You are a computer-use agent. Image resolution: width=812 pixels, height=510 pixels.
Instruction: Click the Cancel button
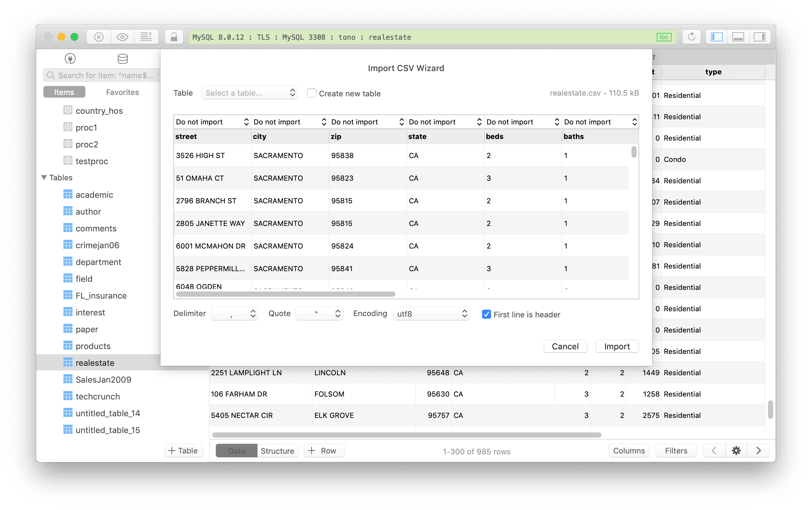click(565, 346)
